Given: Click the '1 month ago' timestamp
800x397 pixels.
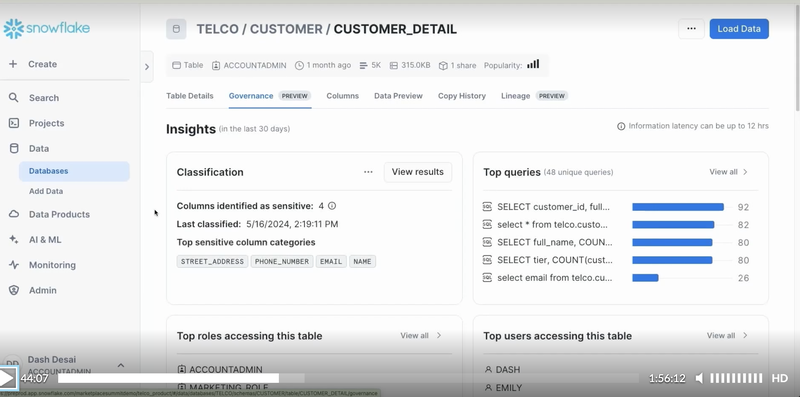Looking at the screenshot, I should 323,65.
